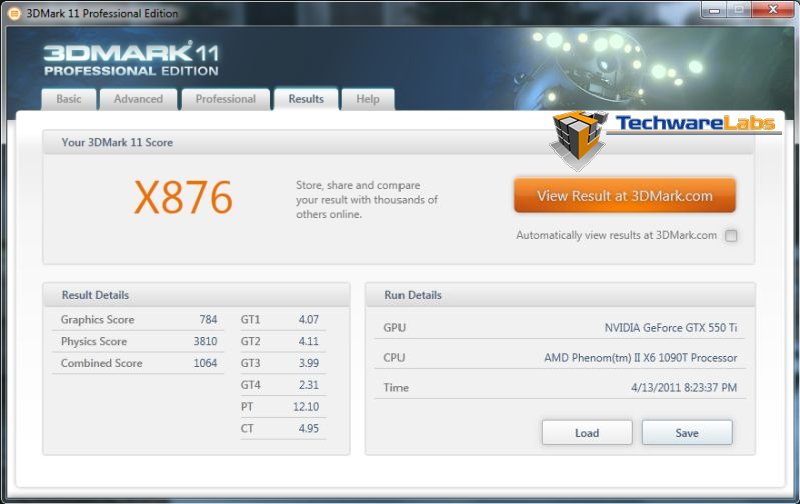This screenshot has width=800, height=504.
Task: Enable automatically view results at 3DMark.com checkbox
Action: coord(731,236)
